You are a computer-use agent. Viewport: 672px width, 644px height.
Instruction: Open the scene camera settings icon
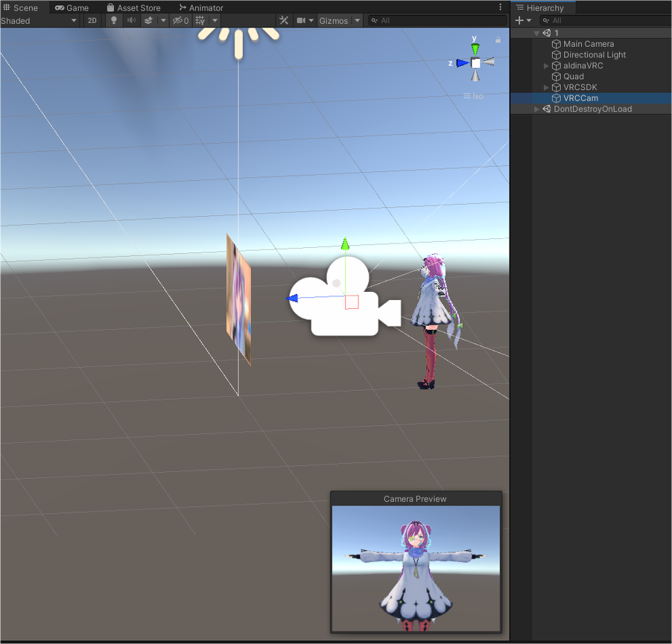301,20
